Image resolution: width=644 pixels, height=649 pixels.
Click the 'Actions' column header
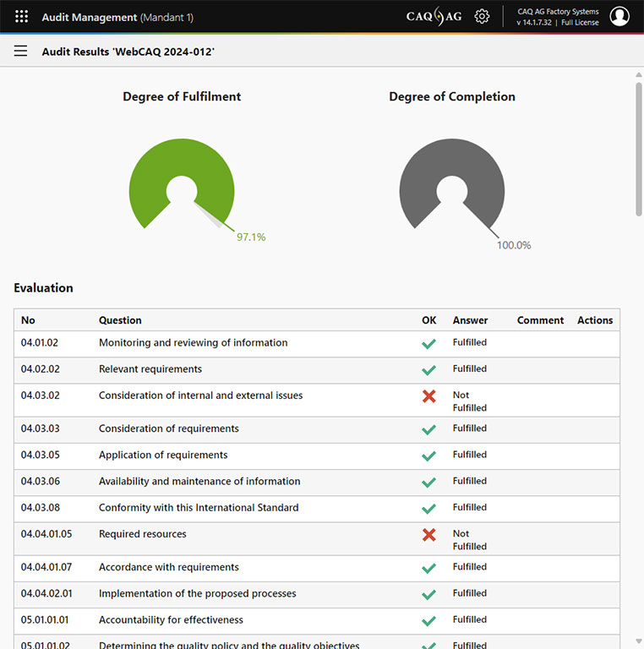pyautogui.click(x=595, y=320)
